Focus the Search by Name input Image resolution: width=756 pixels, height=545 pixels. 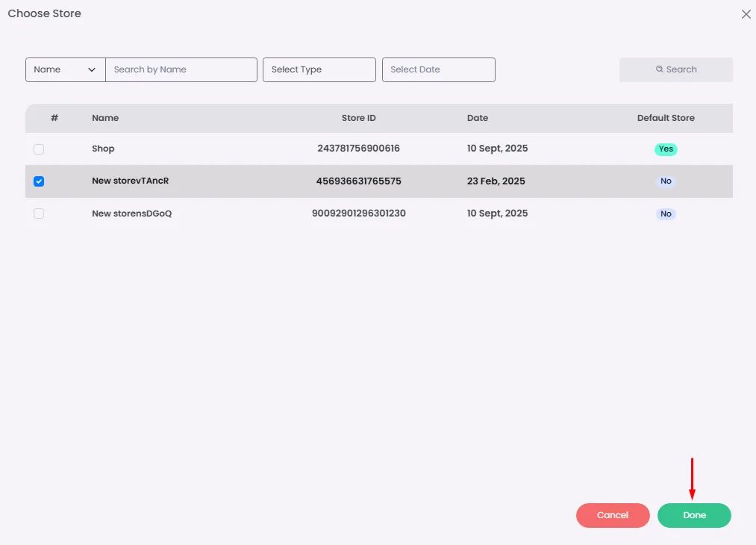coord(181,69)
